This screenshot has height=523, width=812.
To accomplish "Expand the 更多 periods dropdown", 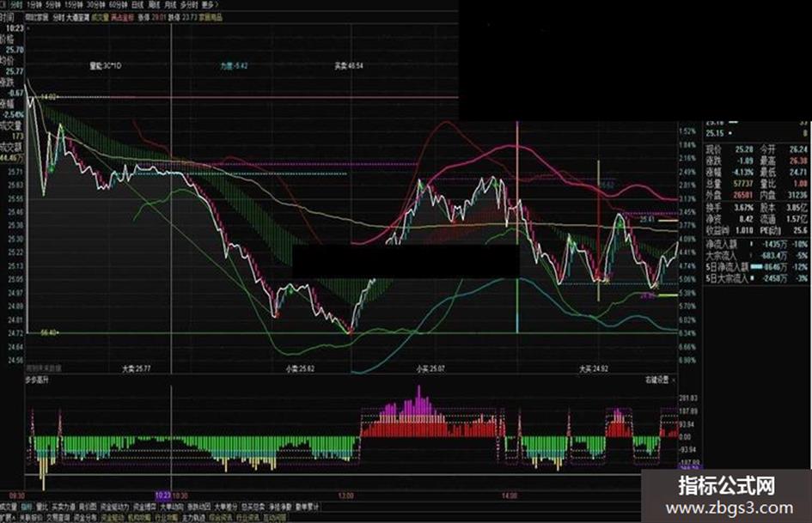I will (x=210, y=4).
